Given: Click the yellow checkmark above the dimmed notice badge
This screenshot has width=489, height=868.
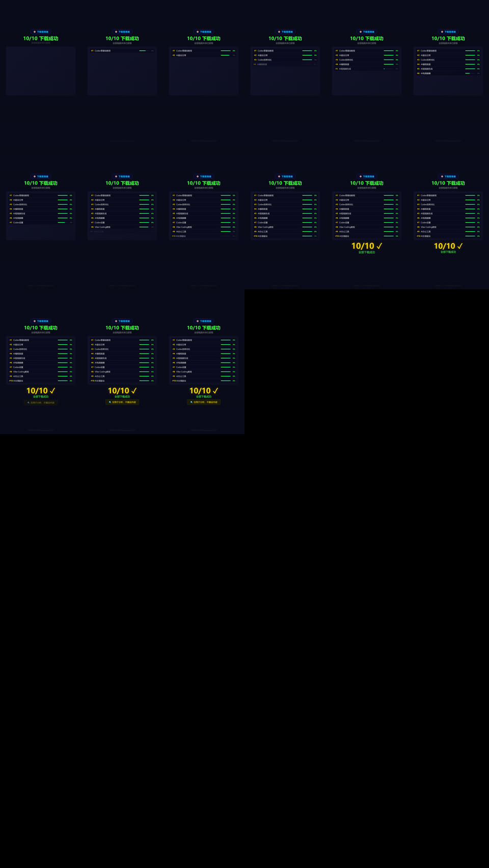Looking at the screenshot, I should coord(52,391).
